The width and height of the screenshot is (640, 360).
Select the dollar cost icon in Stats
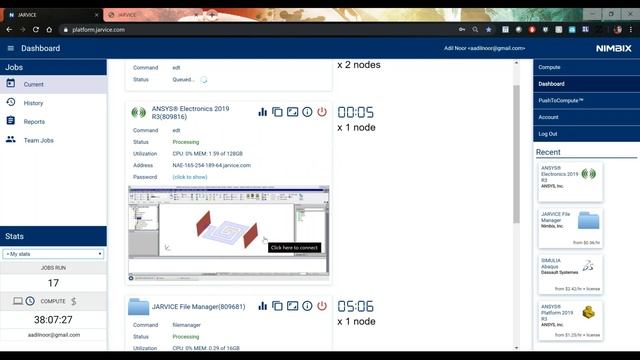coord(73,301)
